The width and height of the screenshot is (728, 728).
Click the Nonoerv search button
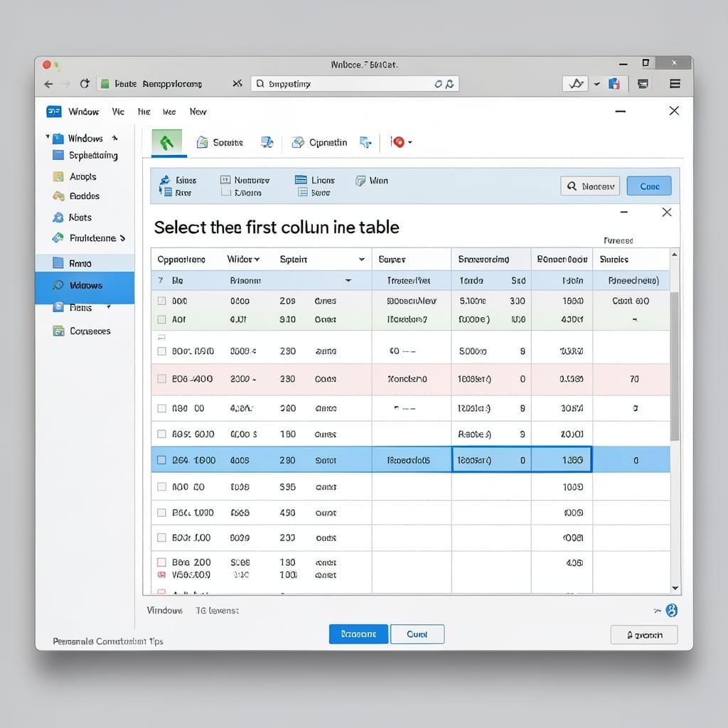590,186
